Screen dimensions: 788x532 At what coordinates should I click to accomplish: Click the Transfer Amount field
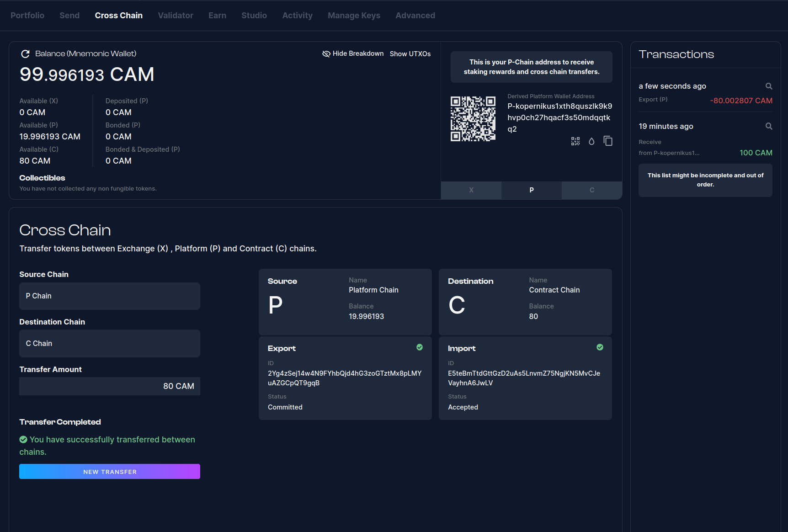click(110, 386)
